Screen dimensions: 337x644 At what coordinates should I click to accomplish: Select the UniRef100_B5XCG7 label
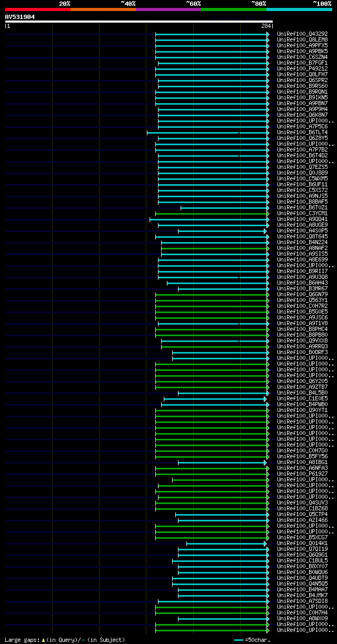(302, 537)
